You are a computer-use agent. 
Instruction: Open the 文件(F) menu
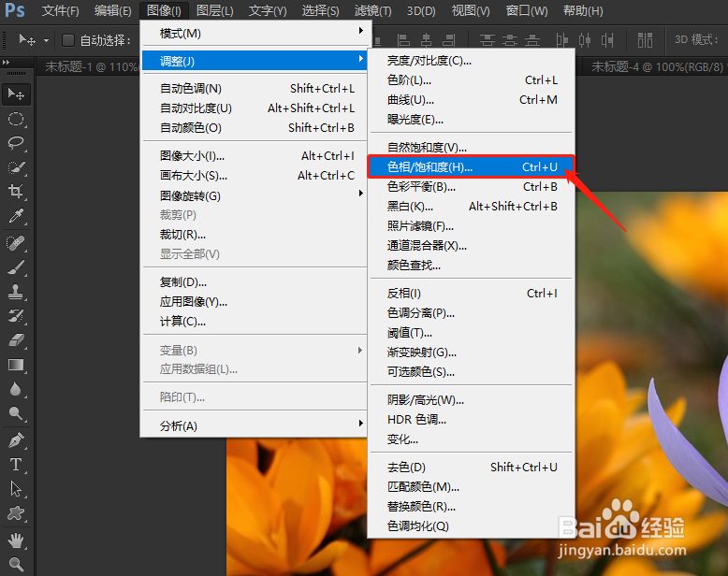(x=61, y=10)
